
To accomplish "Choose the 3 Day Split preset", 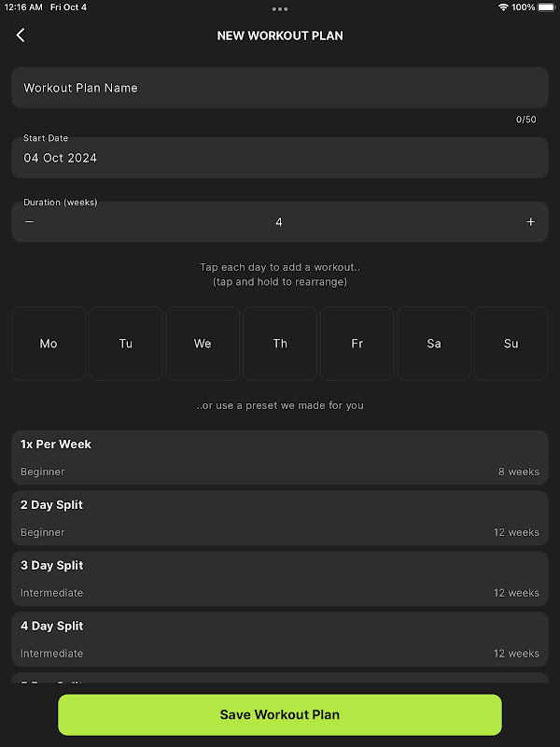I will (x=280, y=579).
